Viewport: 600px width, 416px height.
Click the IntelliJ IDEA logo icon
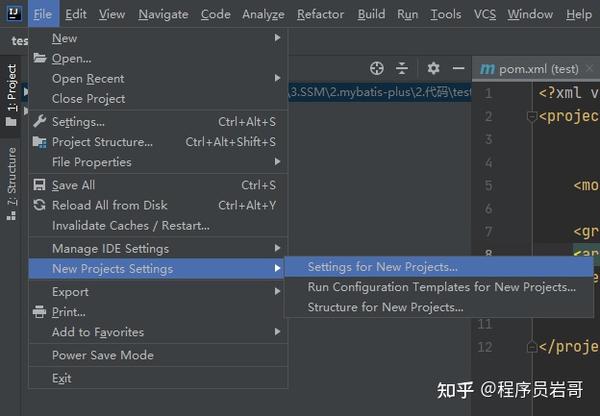[x=14, y=14]
